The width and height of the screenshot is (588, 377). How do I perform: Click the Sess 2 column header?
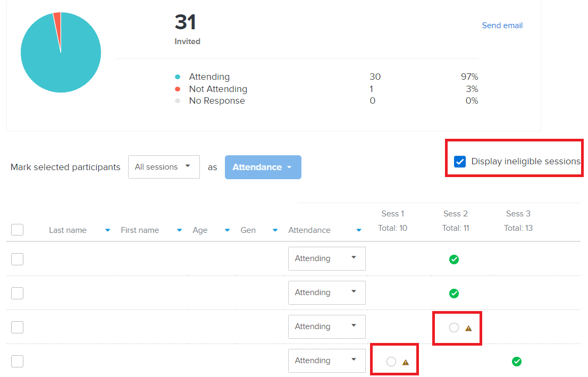coord(455,214)
